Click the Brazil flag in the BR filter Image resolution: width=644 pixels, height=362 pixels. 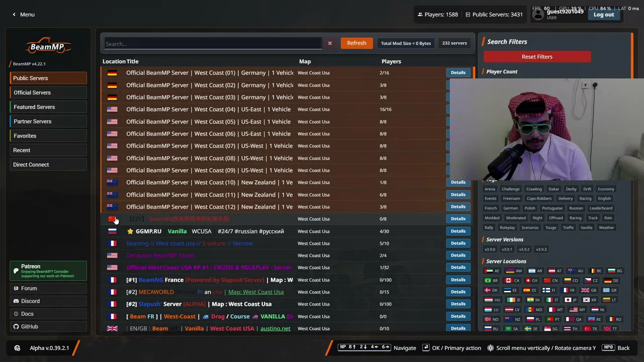coord(488,281)
